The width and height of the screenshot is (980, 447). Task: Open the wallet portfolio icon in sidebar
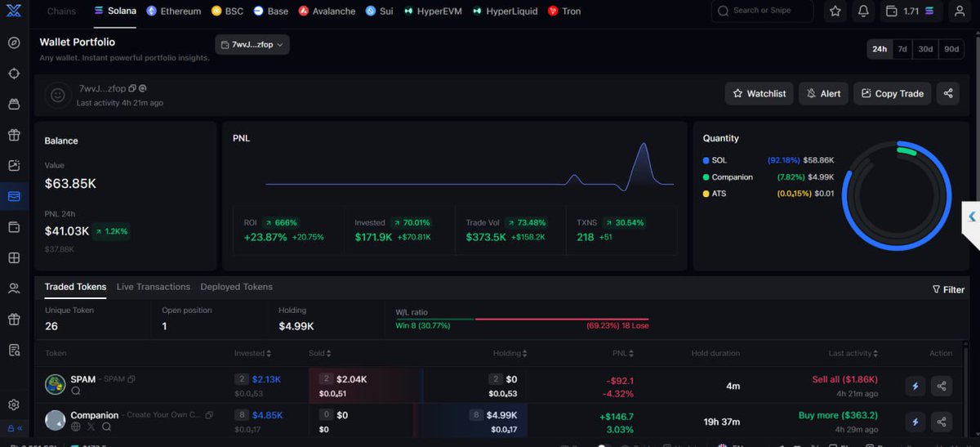[14, 196]
